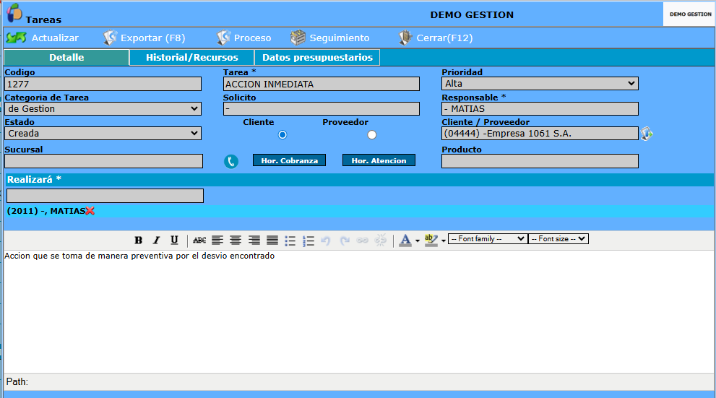The image size is (716, 398).
Task: Toggle strikethrough ABC formatting
Action: click(x=199, y=240)
